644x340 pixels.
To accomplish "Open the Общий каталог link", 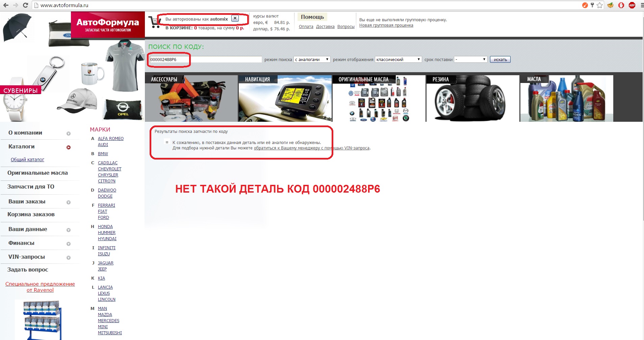I will pos(27,160).
